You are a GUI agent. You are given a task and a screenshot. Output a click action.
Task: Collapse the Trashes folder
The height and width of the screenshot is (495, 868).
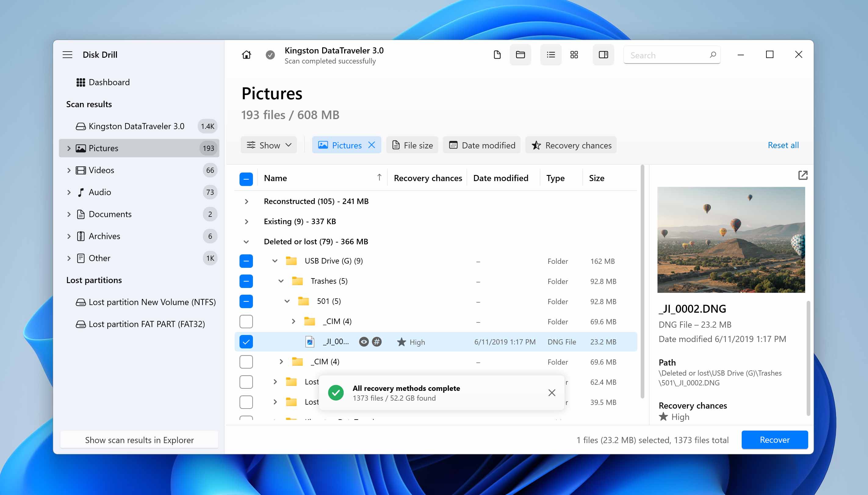tap(281, 281)
